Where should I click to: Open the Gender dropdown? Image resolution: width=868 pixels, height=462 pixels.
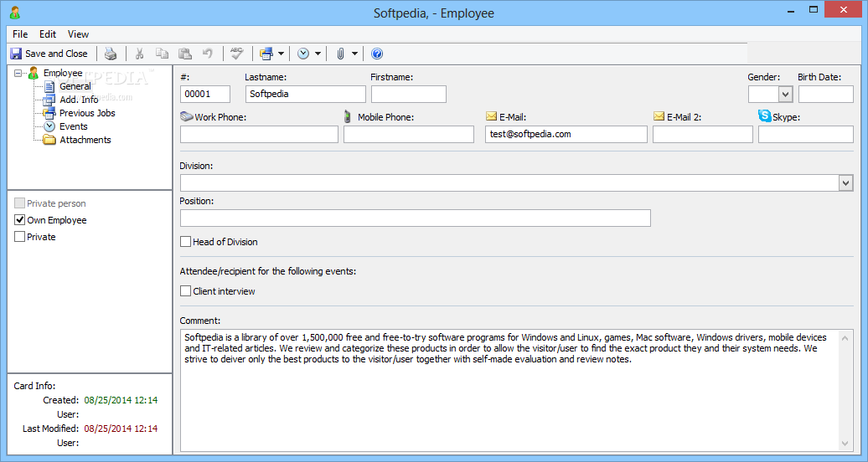tap(785, 94)
